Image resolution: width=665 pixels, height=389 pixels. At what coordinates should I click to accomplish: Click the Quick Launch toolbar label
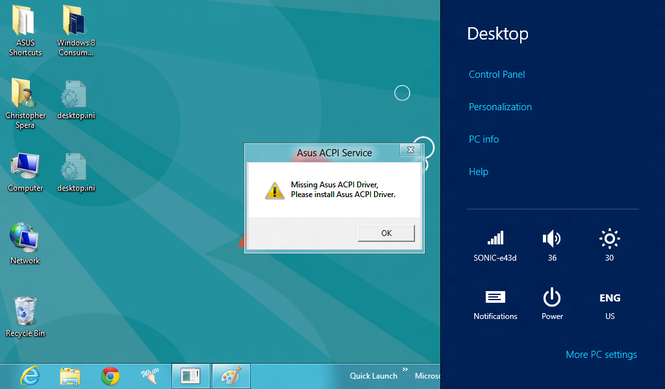pyautogui.click(x=373, y=376)
